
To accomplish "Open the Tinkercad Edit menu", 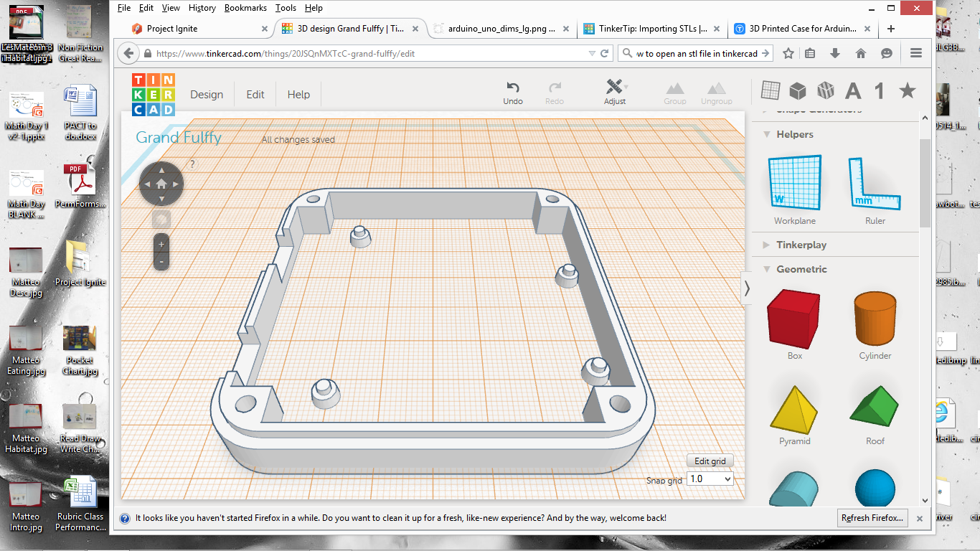I will pyautogui.click(x=255, y=94).
